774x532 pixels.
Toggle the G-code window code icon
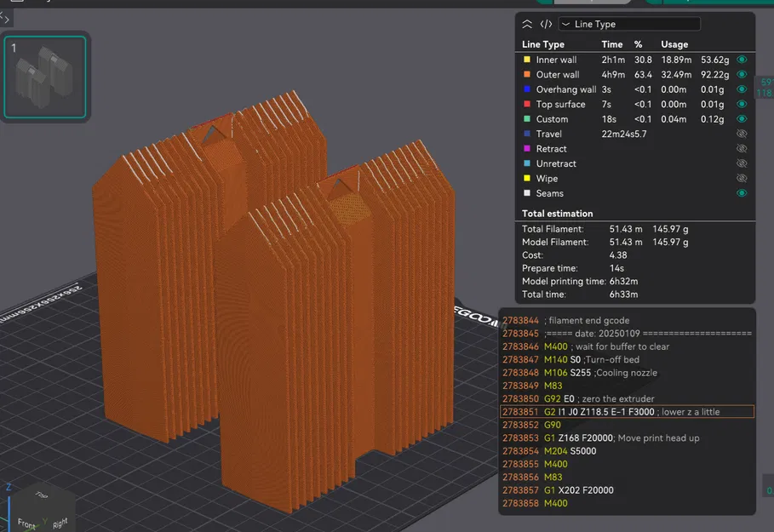tap(547, 24)
